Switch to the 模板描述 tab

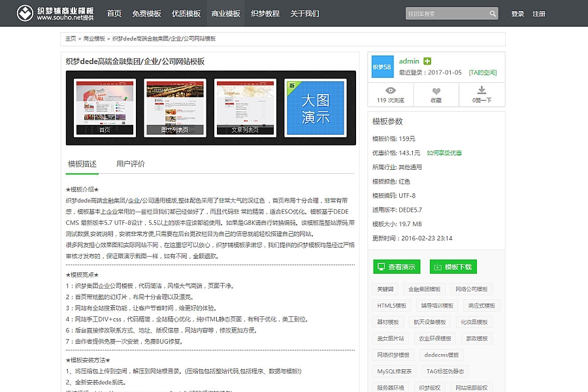82,164
